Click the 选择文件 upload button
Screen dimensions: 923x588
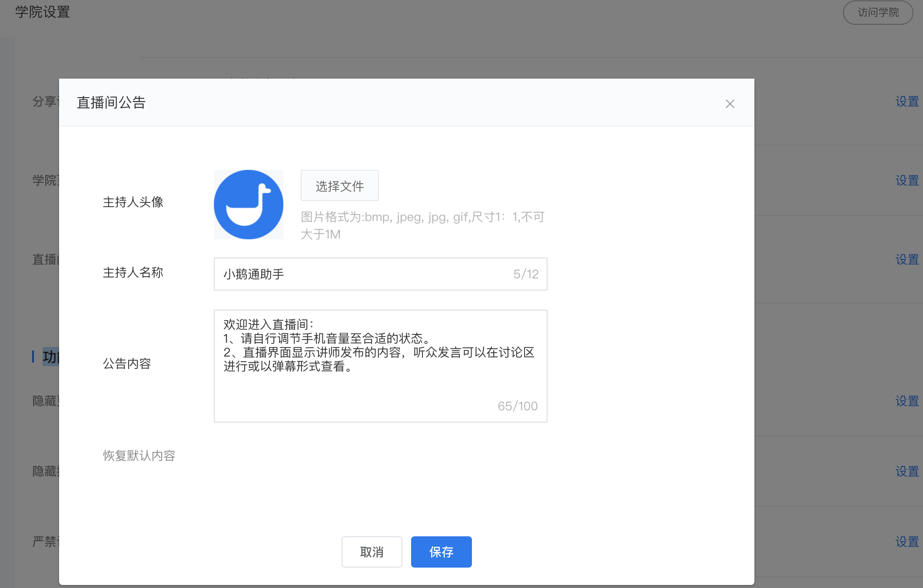point(339,186)
